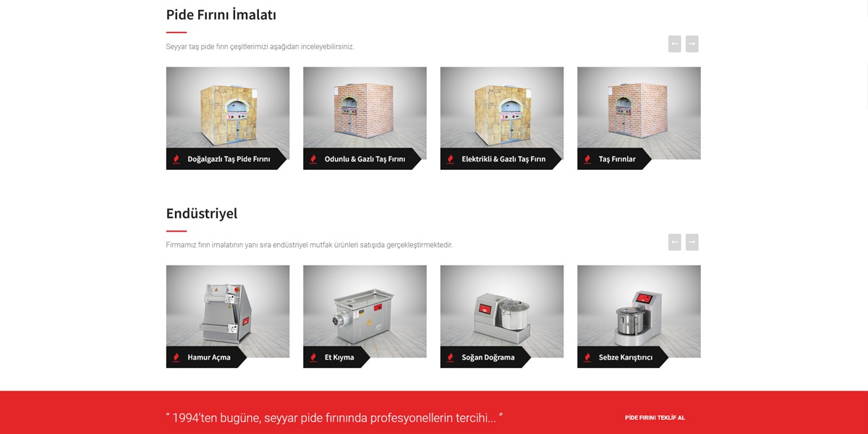This screenshot has width=868, height=434.
Task: Click previous arrow in Pide Fırını İmalatı carousel
Action: 675,44
